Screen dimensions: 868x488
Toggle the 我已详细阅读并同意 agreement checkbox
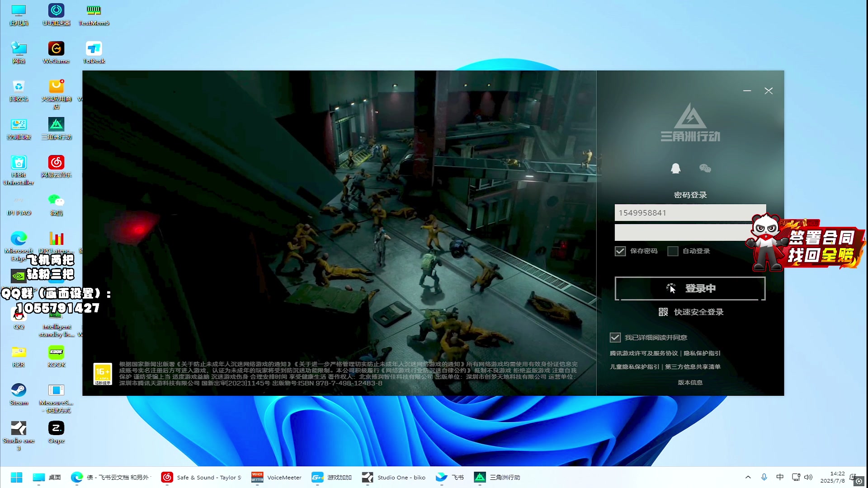pos(615,338)
